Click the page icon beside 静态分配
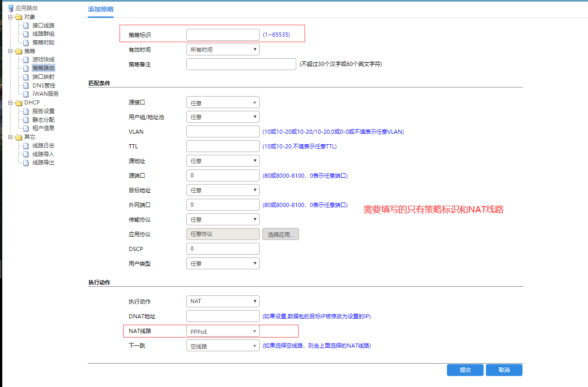Viewport: 588px width, 387px height. click(x=27, y=120)
